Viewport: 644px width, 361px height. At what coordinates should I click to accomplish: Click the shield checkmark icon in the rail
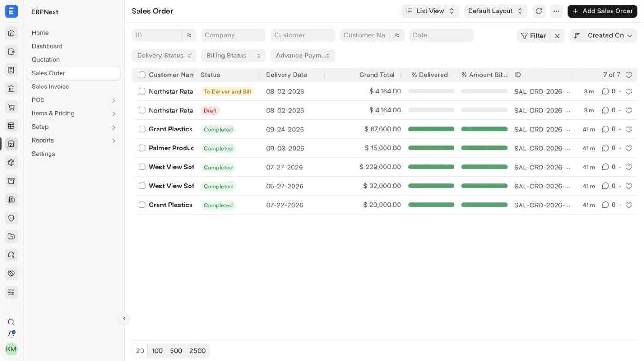click(x=12, y=218)
